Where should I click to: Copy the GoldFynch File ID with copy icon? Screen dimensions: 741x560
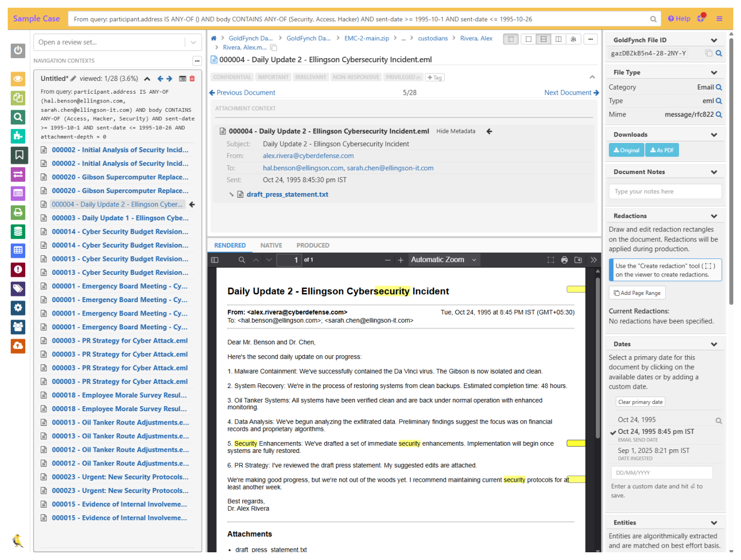point(709,54)
